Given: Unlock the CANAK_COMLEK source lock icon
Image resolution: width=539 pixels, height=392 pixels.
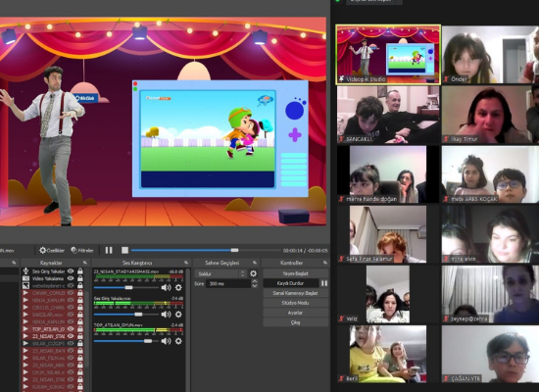Looking at the screenshot, I should [80, 293].
